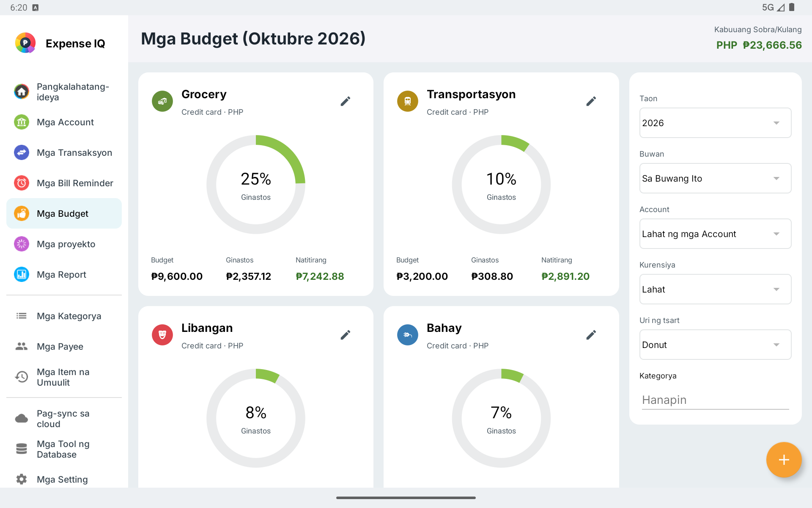Click the Transportasyon 10% donut chart
Screen dimensions: 812x508
pyautogui.click(x=501, y=185)
